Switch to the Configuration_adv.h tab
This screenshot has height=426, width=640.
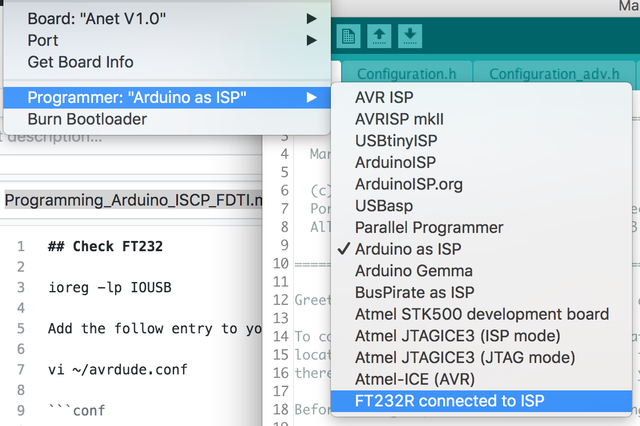click(554, 74)
